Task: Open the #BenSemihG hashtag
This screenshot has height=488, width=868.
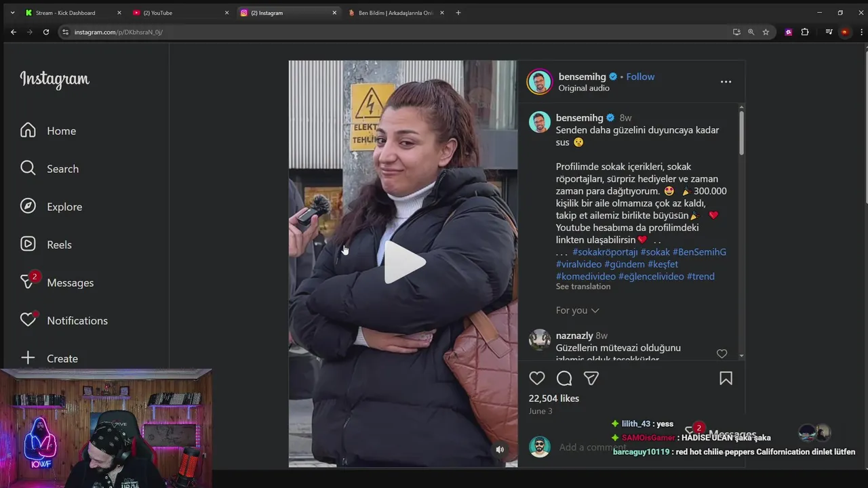Action: (x=699, y=252)
